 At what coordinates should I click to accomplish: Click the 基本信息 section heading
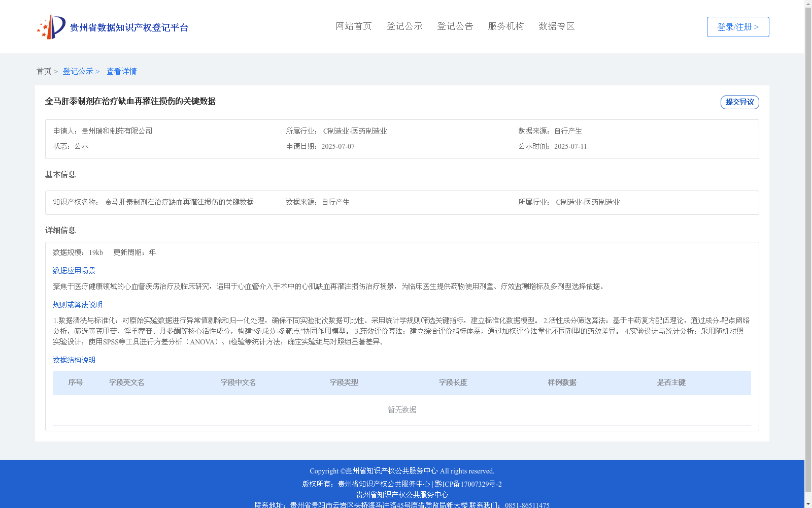pos(60,174)
